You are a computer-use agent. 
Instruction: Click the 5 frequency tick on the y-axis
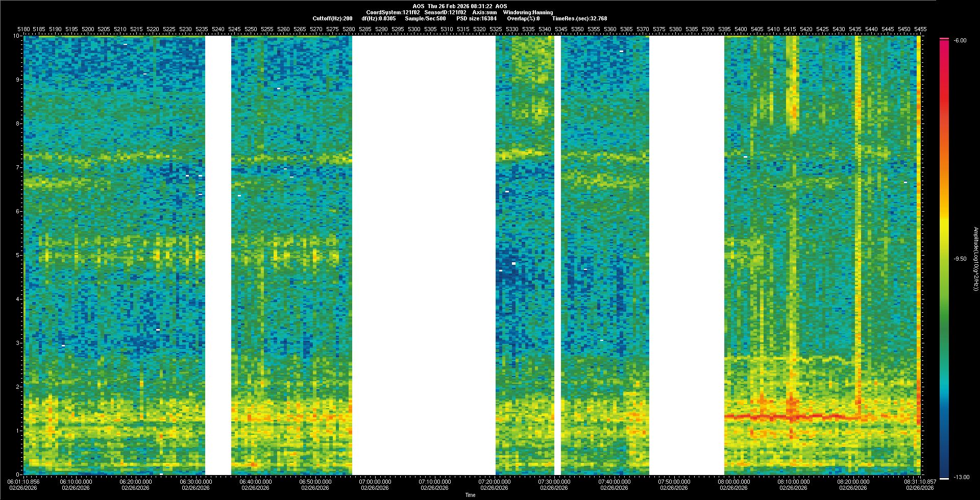18,255
